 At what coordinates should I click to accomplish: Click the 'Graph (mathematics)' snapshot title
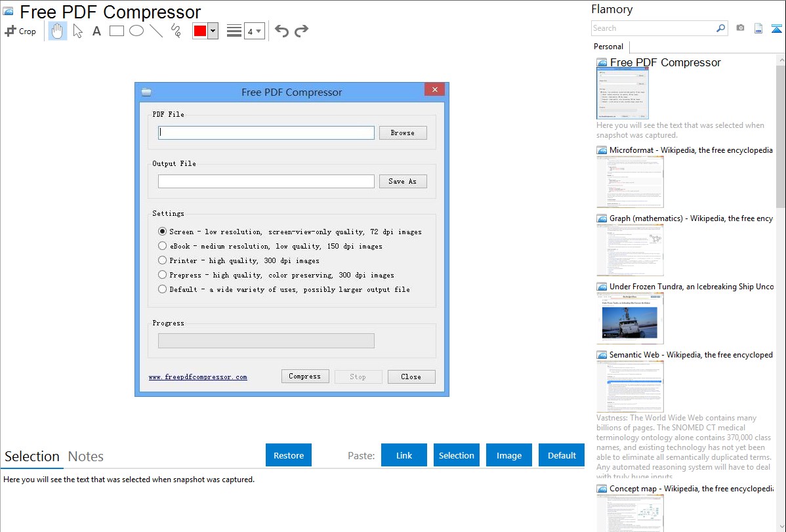pyautogui.click(x=692, y=218)
